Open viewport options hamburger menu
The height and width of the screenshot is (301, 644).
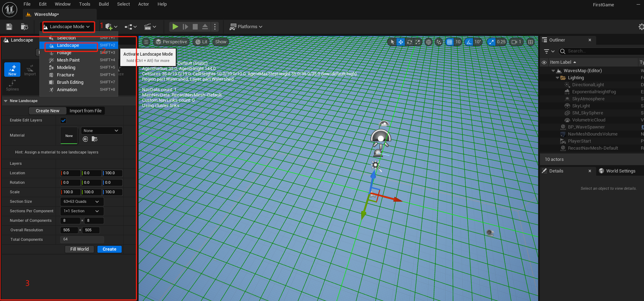[146, 42]
